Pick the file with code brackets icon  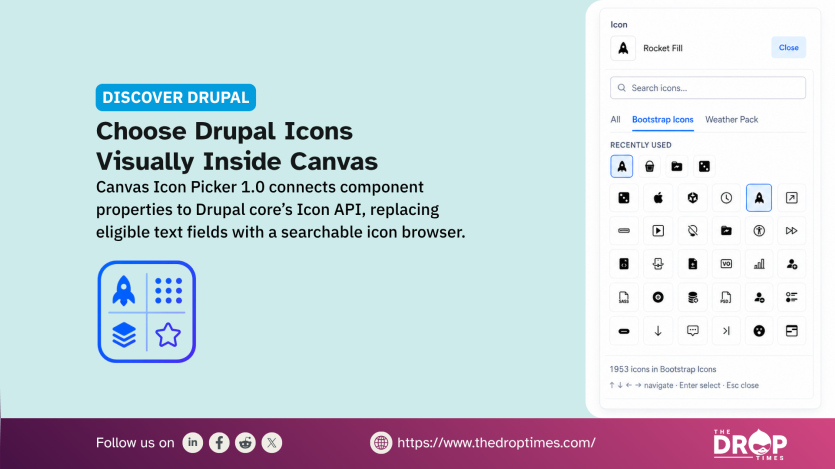pyautogui.click(x=624, y=264)
